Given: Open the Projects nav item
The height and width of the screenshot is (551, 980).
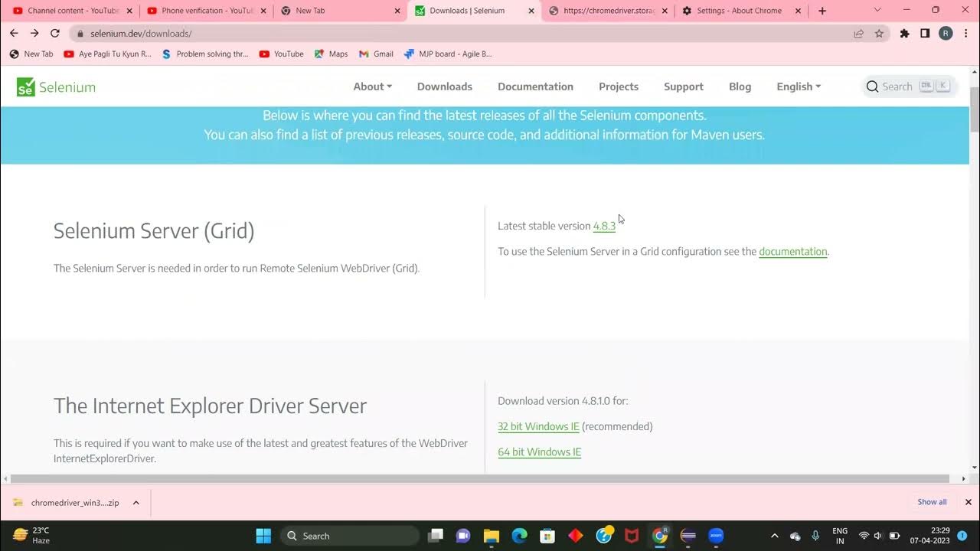Looking at the screenshot, I should click(619, 86).
